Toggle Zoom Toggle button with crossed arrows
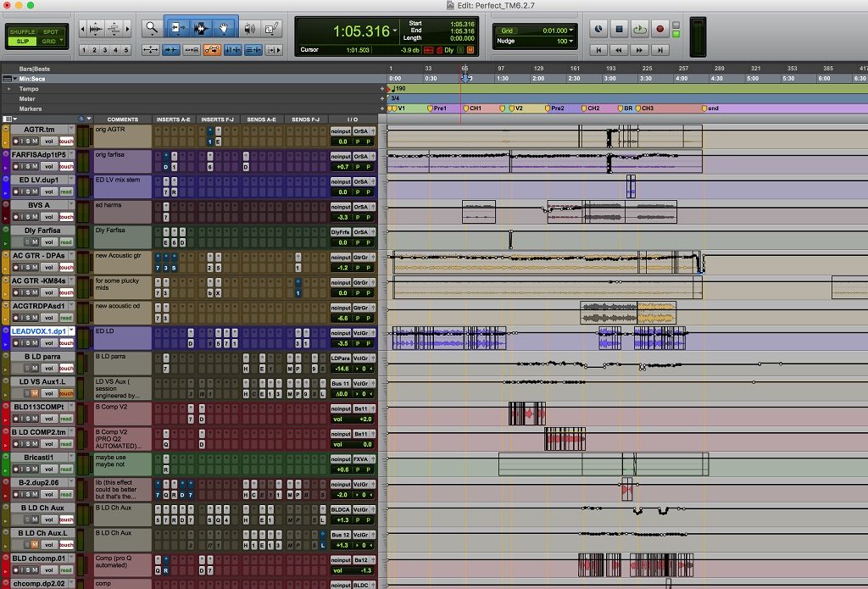This screenshot has height=589, width=868. click(151, 50)
